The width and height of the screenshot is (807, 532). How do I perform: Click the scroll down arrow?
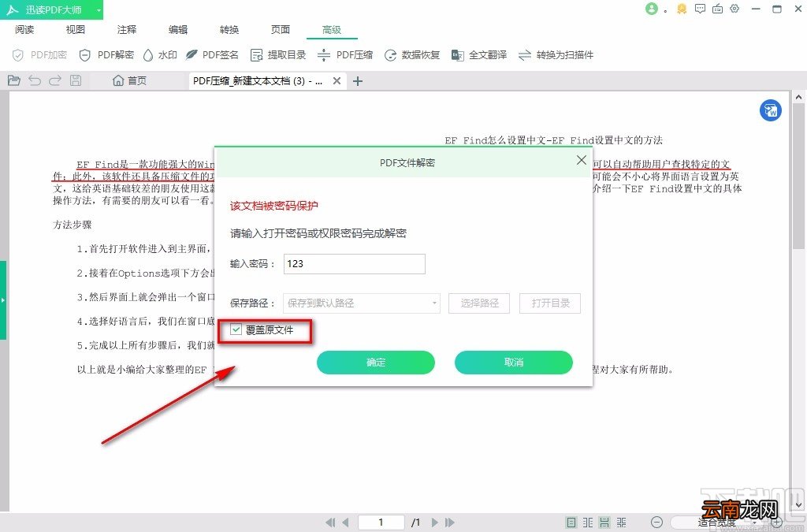point(798,505)
